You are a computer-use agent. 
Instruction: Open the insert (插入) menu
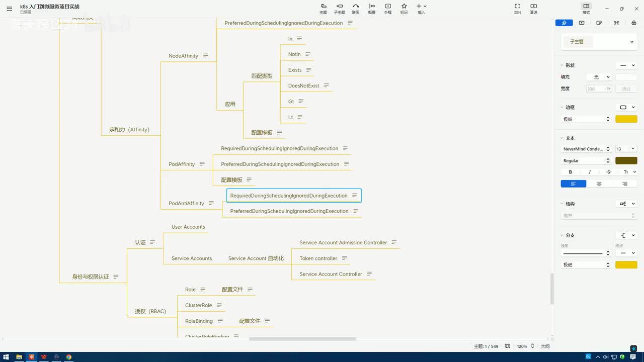421,9
